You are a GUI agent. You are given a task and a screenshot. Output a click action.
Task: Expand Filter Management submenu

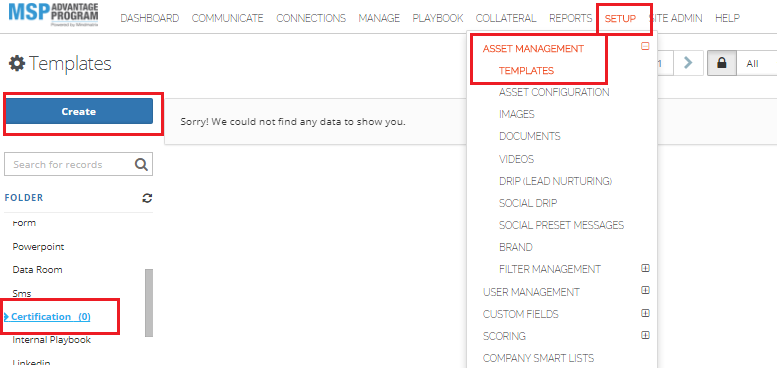click(x=645, y=268)
